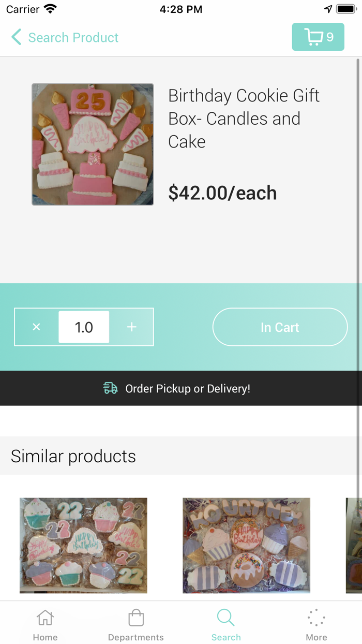Tap the partially visible third similar product

pos(353,545)
